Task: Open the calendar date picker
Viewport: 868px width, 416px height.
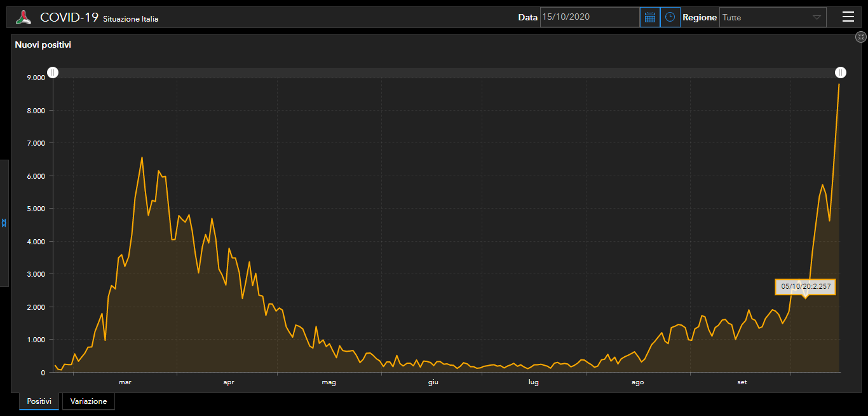Action: (x=649, y=17)
